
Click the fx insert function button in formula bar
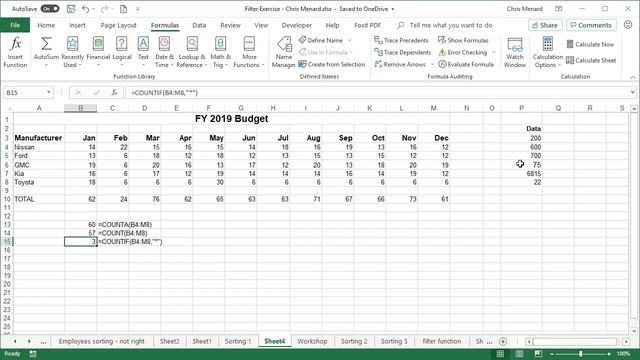115,93
